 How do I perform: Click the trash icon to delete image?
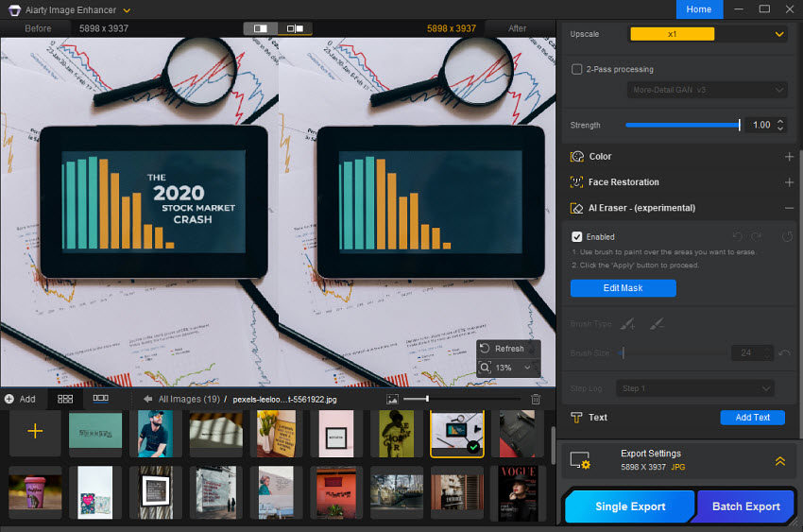(x=536, y=400)
